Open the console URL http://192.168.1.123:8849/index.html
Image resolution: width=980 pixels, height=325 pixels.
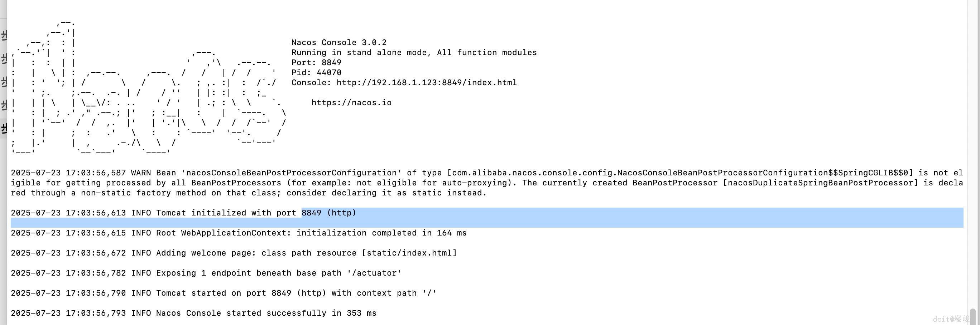426,82
